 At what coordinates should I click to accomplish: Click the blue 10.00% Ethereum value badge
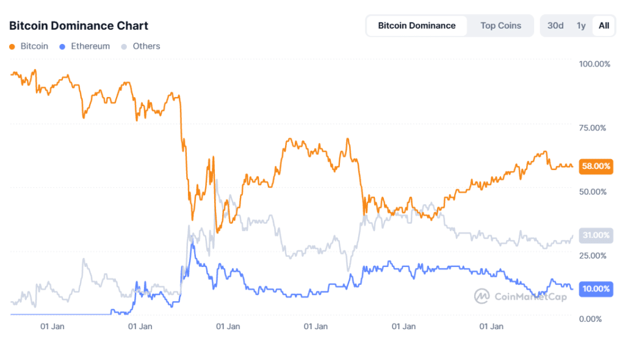(595, 289)
